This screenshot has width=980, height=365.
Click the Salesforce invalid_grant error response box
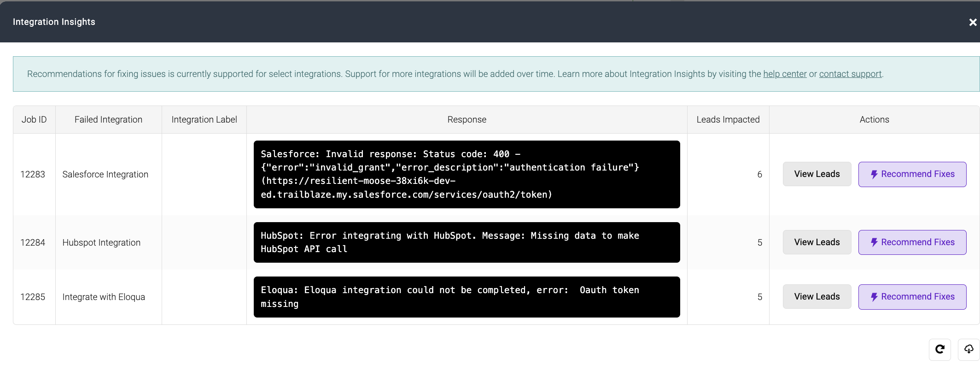pyautogui.click(x=467, y=174)
